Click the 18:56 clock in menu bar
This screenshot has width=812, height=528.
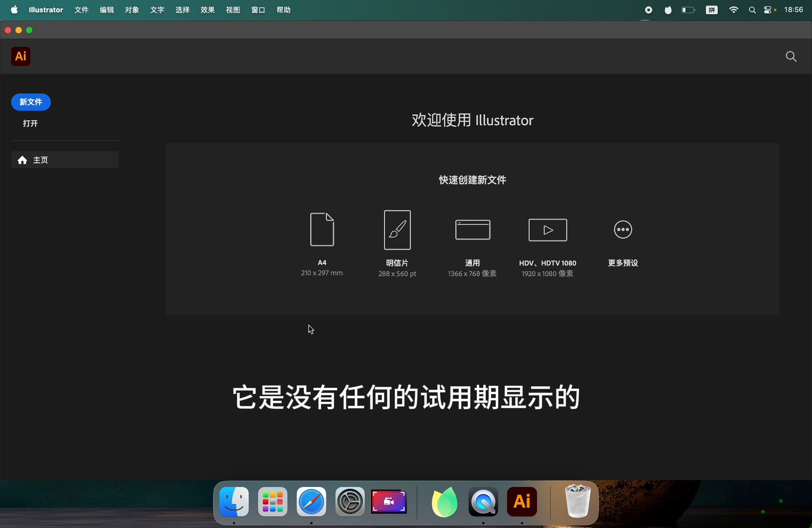point(793,10)
